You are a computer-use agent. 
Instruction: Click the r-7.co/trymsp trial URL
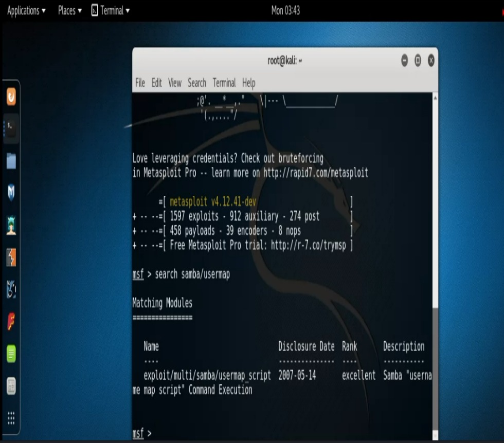coord(309,246)
